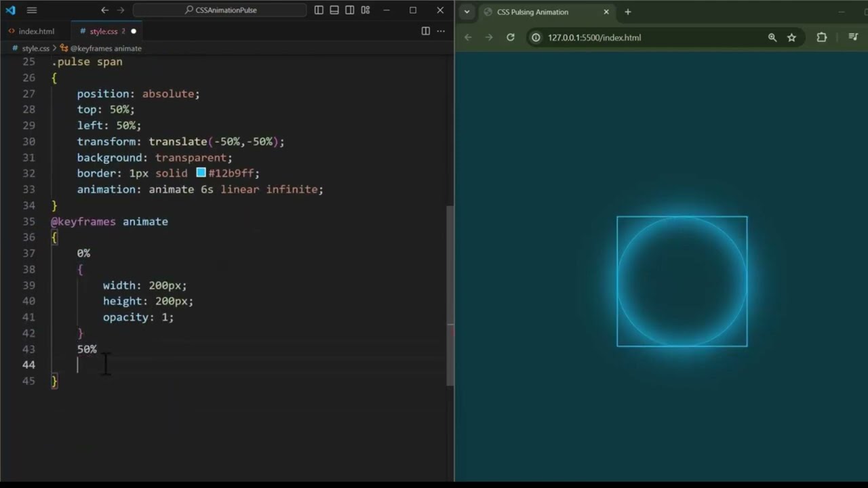Click the browser back button

tap(468, 37)
